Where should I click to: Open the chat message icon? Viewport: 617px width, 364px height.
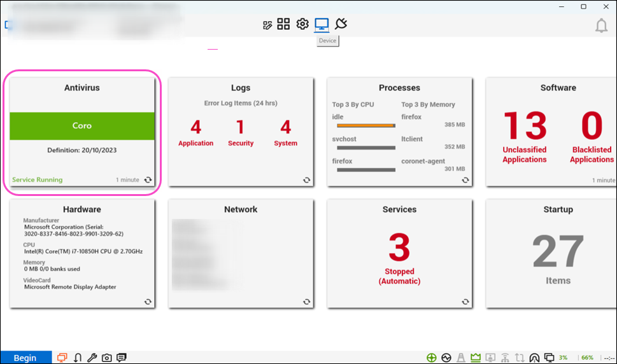[121, 357]
